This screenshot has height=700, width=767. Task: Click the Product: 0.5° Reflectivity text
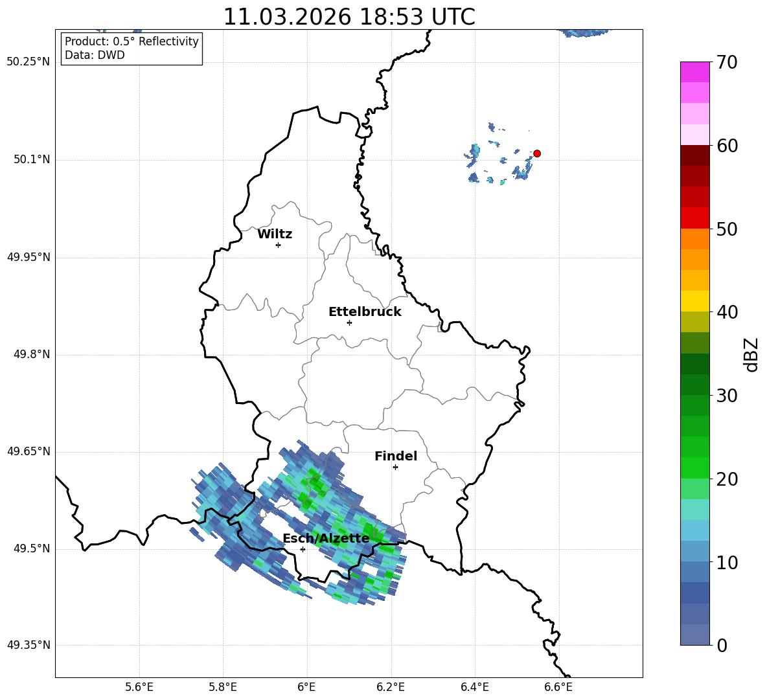(x=132, y=41)
